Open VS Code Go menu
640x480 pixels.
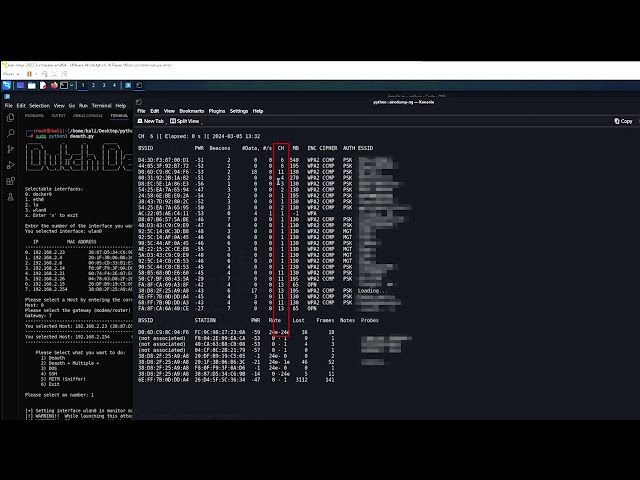point(72,106)
